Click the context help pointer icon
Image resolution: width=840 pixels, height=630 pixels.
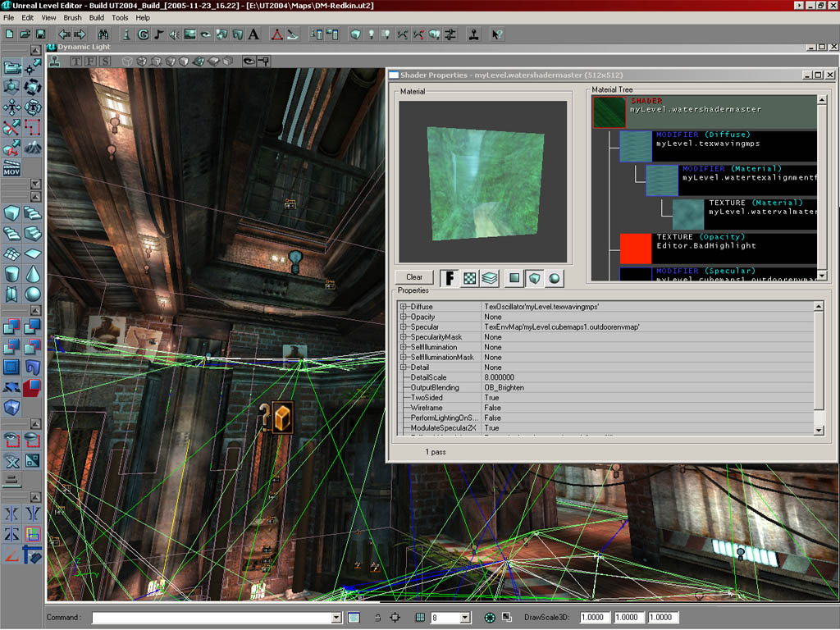(497, 34)
